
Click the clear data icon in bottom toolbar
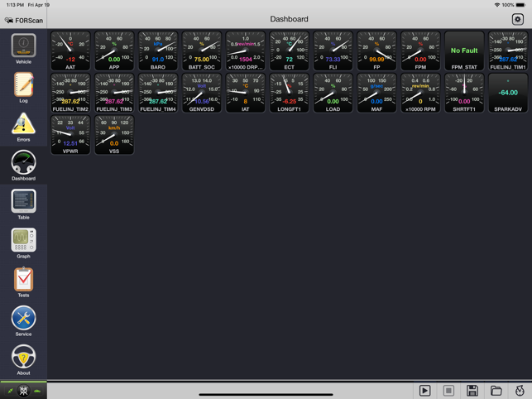tap(520, 391)
